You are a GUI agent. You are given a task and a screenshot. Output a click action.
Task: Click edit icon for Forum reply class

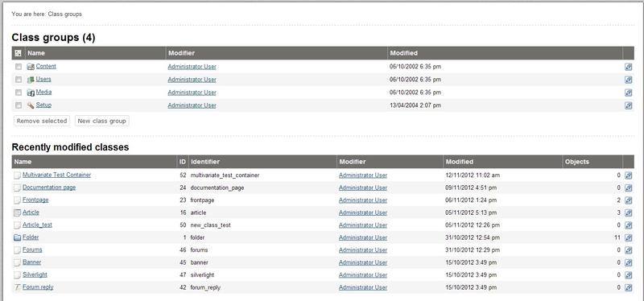[x=628, y=288]
